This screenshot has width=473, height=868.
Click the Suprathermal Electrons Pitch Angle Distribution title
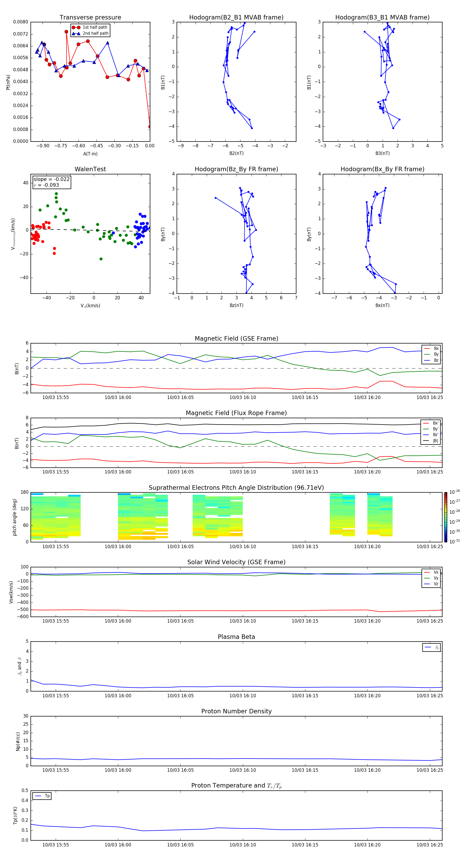[236, 488]
